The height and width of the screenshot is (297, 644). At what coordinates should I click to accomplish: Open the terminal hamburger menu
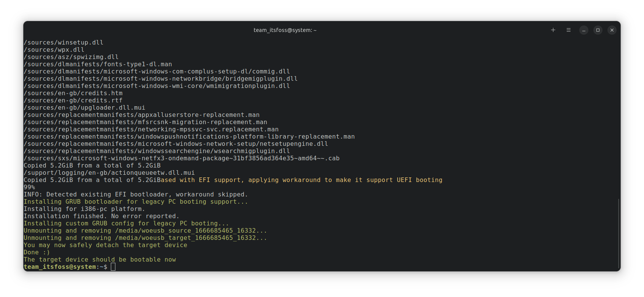(x=568, y=30)
